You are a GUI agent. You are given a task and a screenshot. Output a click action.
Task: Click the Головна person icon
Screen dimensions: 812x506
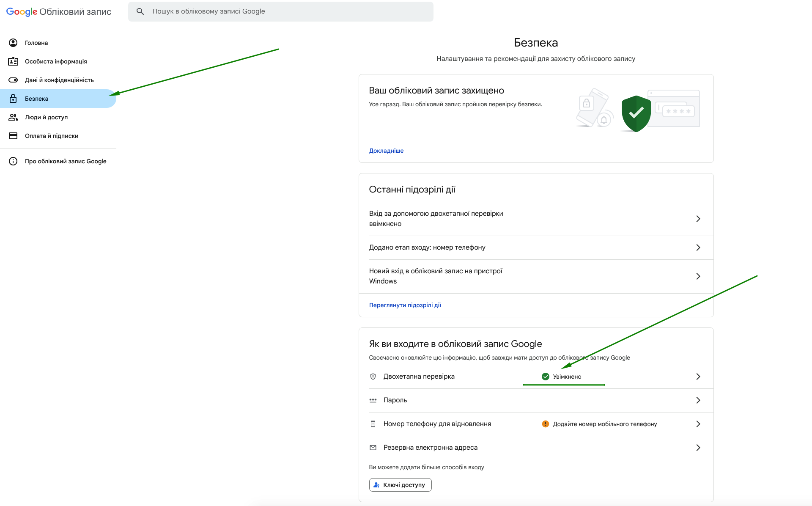(x=13, y=43)
